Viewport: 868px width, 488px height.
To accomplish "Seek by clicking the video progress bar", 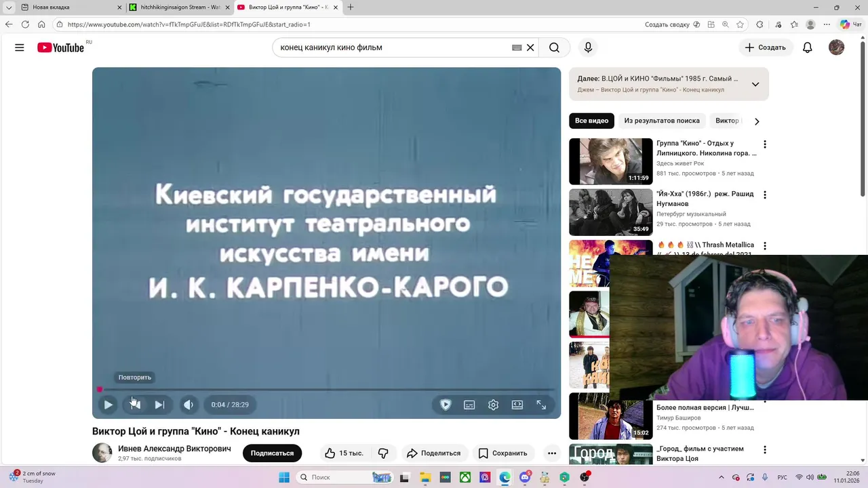I will [327, 390].
